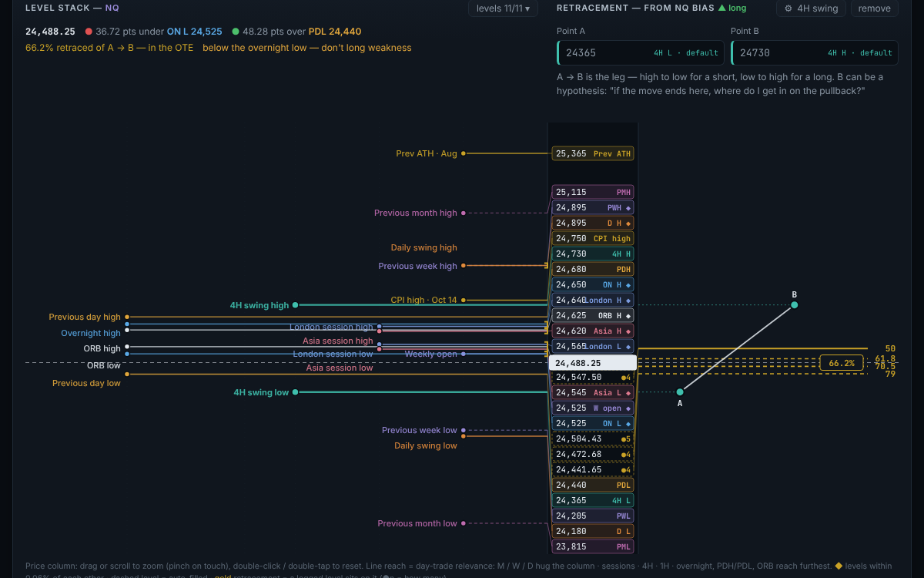The image size is (924, 578).
Task: Select the 24,565 London L level chip
Action: 593,346
